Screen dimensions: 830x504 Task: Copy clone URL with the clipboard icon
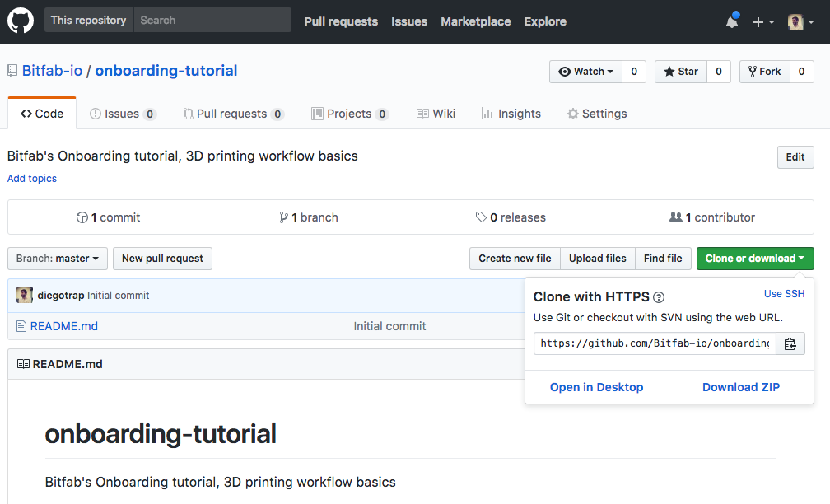(x=790, y=343)
